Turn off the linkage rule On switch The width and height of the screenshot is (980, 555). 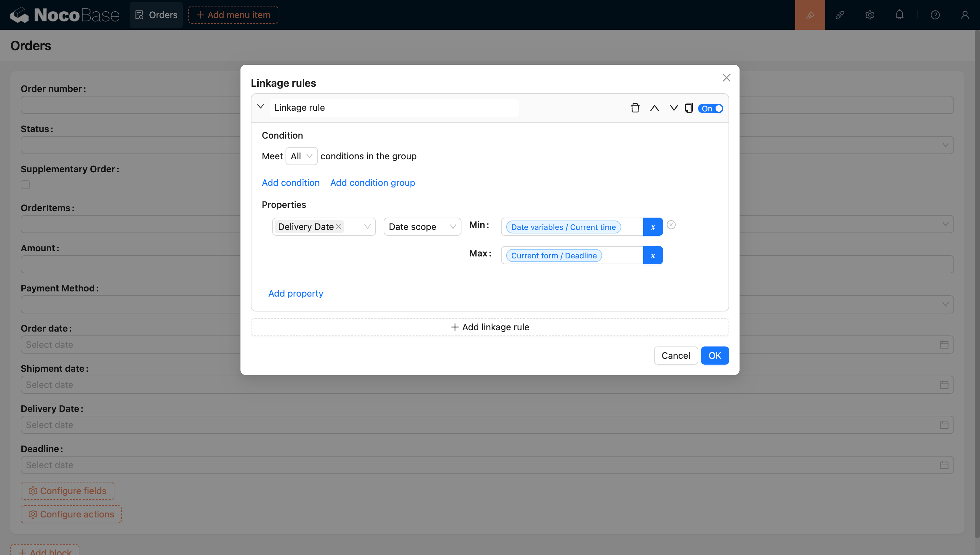pos(710,109)
